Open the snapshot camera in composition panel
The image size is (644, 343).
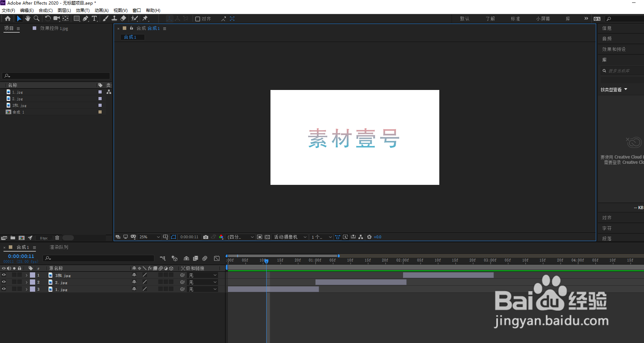click(x=206, y=237)
